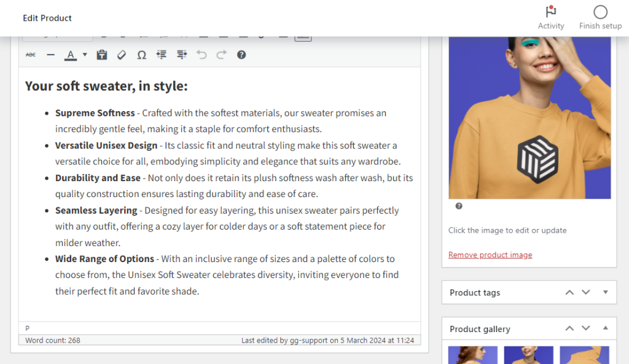
Task: Insert a Horizontal line in the editor
Action: tap(51, 55)
